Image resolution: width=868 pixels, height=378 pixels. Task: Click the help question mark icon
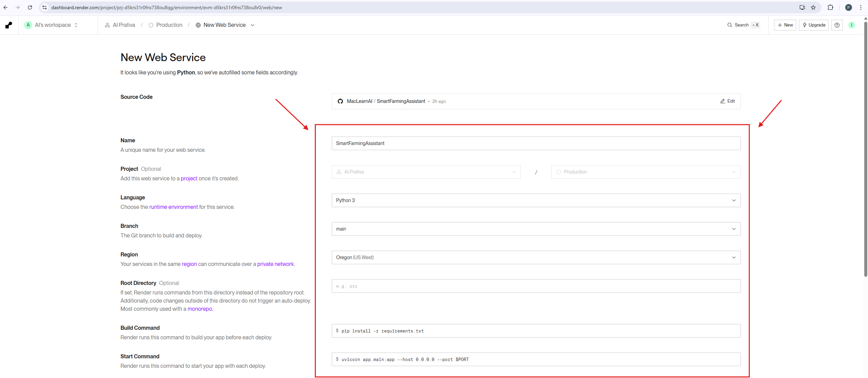click(x=837, y=25)
